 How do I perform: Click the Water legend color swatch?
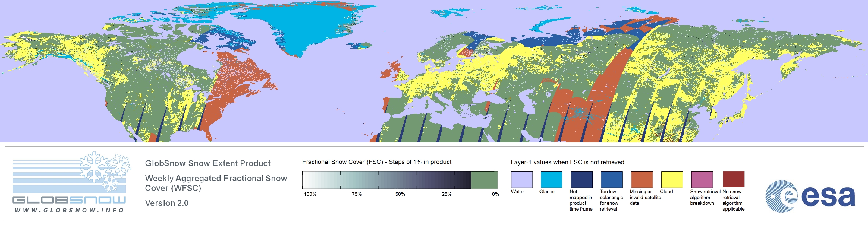522,179
